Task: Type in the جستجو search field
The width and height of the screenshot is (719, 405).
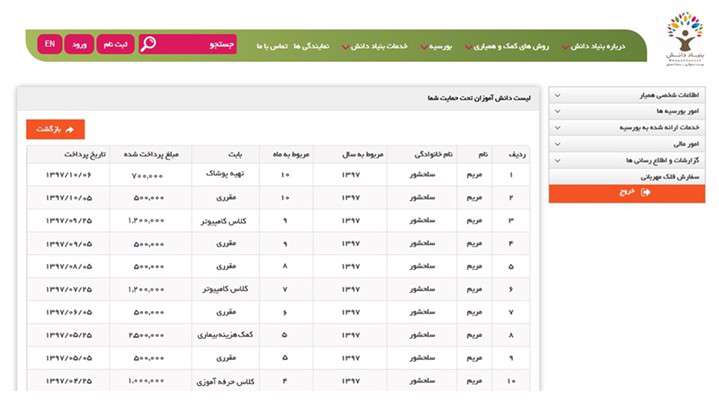Action: coord(200,45)
